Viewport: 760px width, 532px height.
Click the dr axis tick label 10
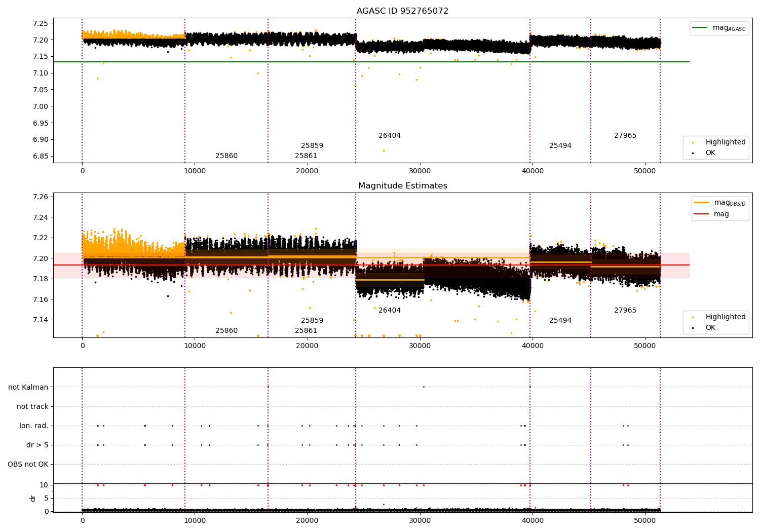(x=45, y=485)
